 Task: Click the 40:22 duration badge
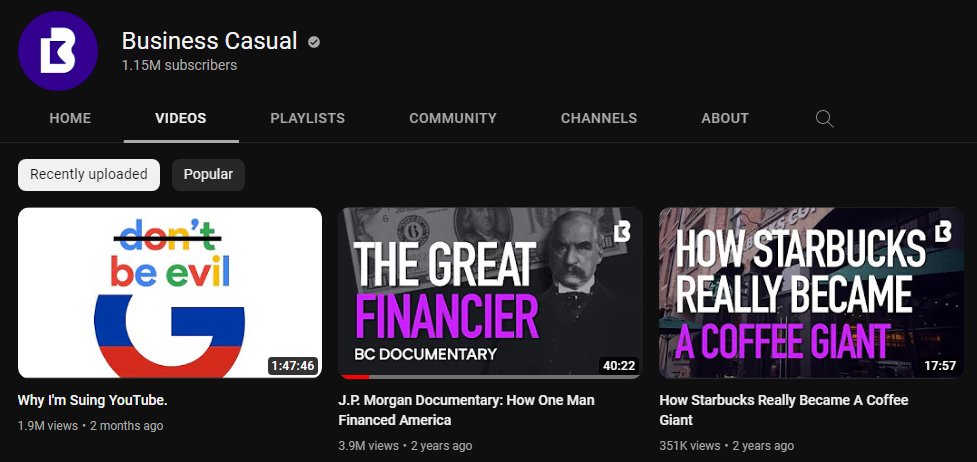[619, 365]
